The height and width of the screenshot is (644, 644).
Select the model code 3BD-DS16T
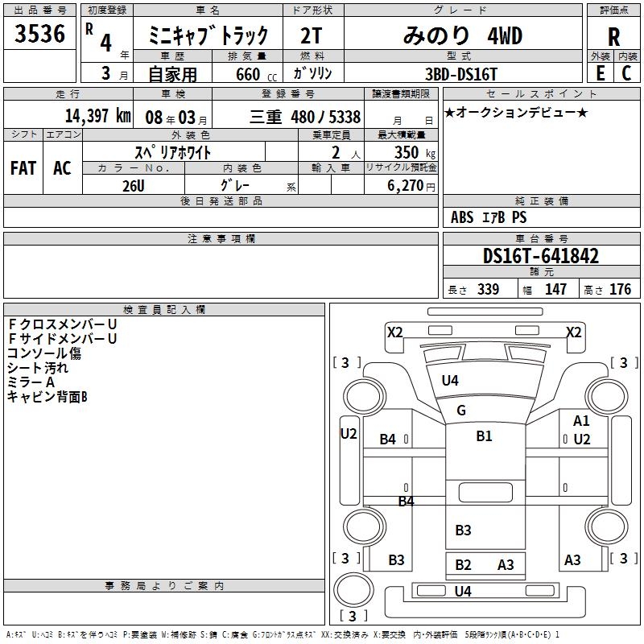[x=460, y=74]
